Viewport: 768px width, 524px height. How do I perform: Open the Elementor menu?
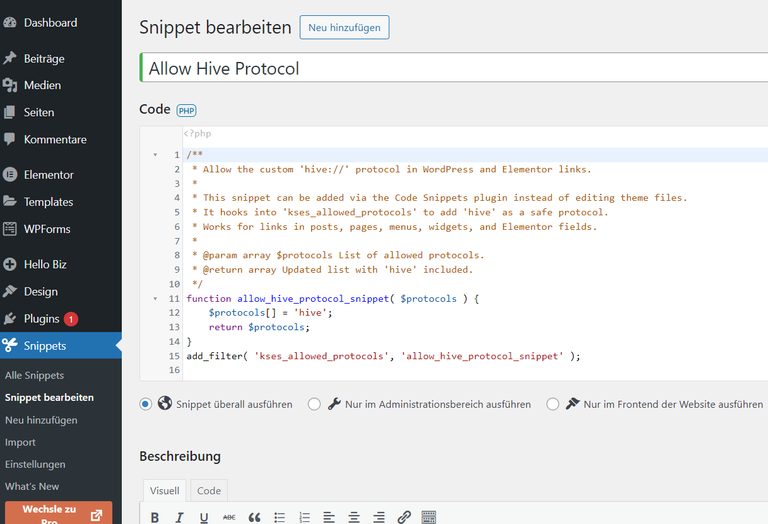pos(48,174)
